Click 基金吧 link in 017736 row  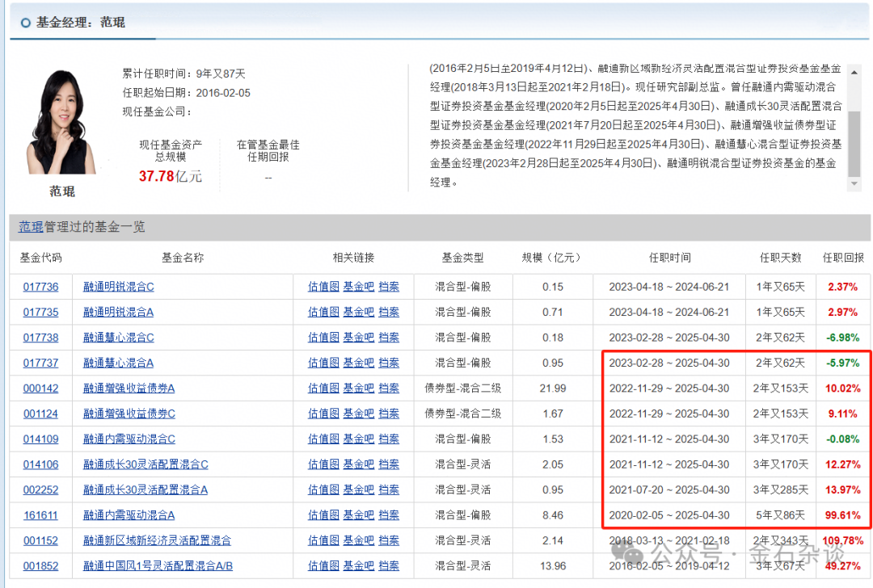359,287
